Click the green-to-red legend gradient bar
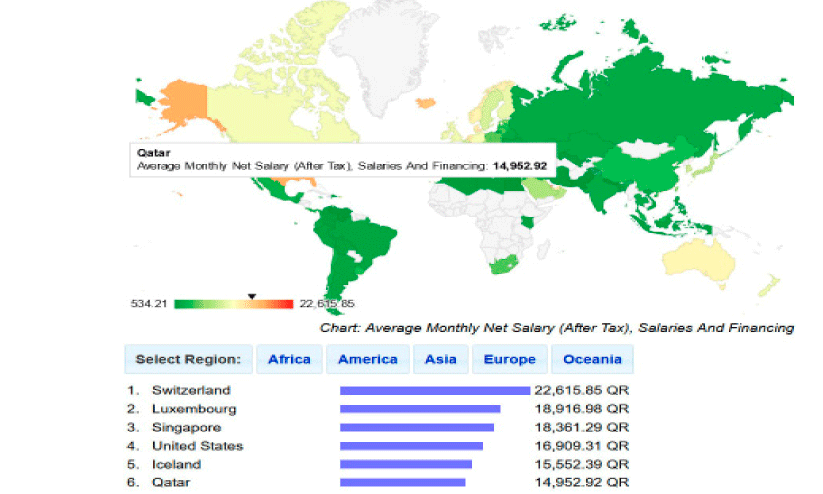Screen dimensions: 823x494 pyautogui.click(x=234, y=304)
